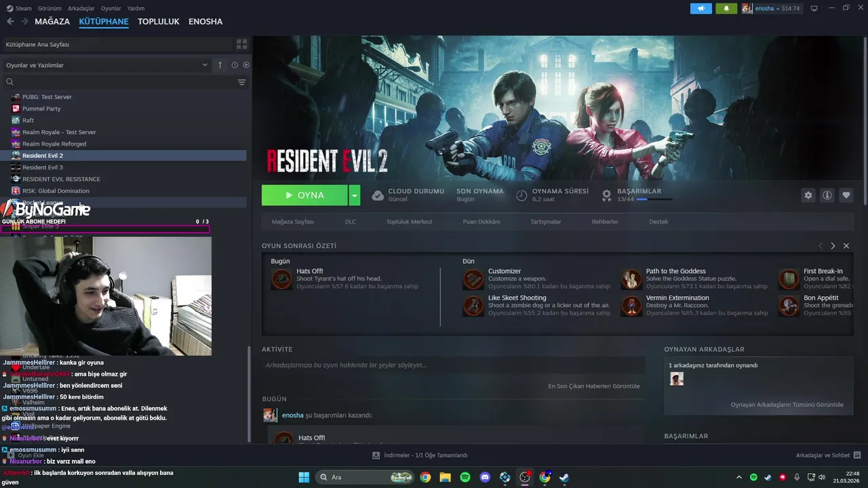Open game settings gear for Resident Evil 2
This screenshot has width=868, height=488.
(x=808, y=195)
